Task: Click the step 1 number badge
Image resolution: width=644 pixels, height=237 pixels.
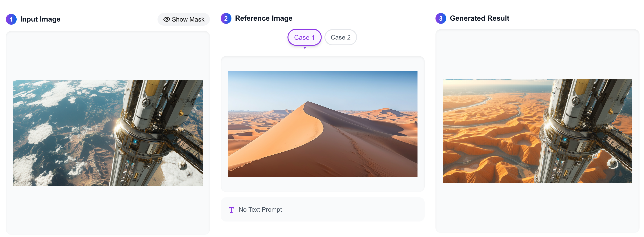Action: tap(11, 19)
